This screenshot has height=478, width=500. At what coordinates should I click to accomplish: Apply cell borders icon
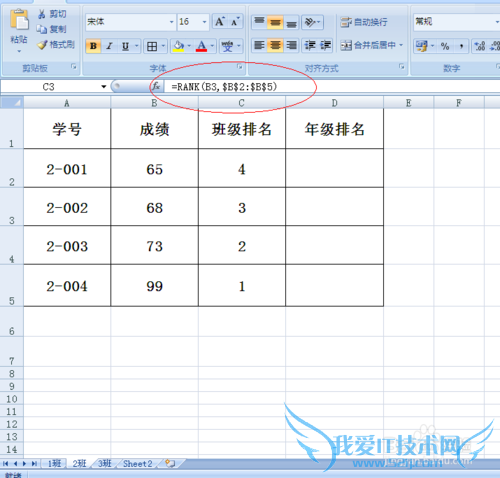(x=152, y=46)
